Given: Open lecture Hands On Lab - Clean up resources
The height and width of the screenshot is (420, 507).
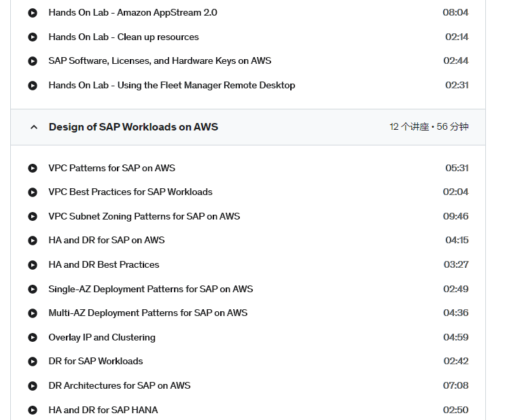Looking at the screenshot, I should [124, 37].
